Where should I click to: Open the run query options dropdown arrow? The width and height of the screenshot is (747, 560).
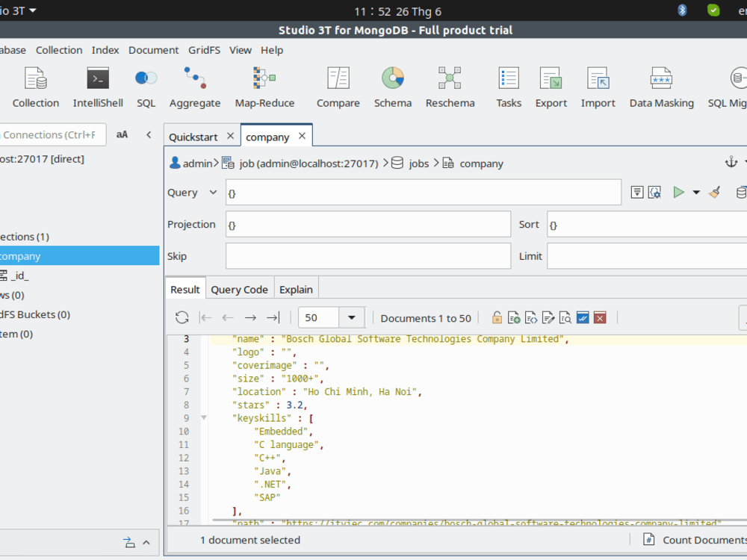pos(696,193)
